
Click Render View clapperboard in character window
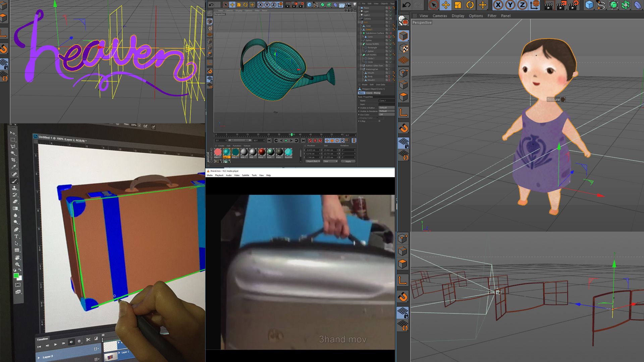[x=549, y=5]
